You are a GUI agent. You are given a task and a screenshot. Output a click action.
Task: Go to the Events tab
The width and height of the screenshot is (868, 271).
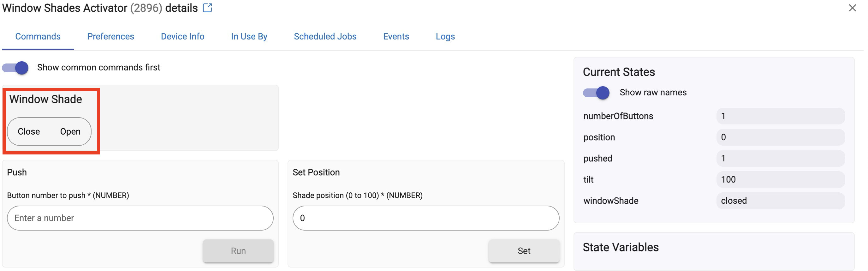(396, 36)
